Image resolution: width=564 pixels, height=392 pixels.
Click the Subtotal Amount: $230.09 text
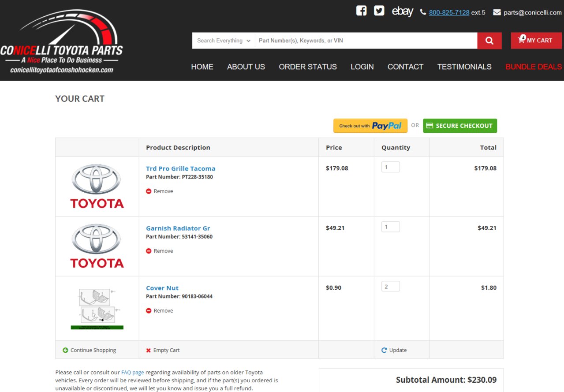(x=446, y=380)
